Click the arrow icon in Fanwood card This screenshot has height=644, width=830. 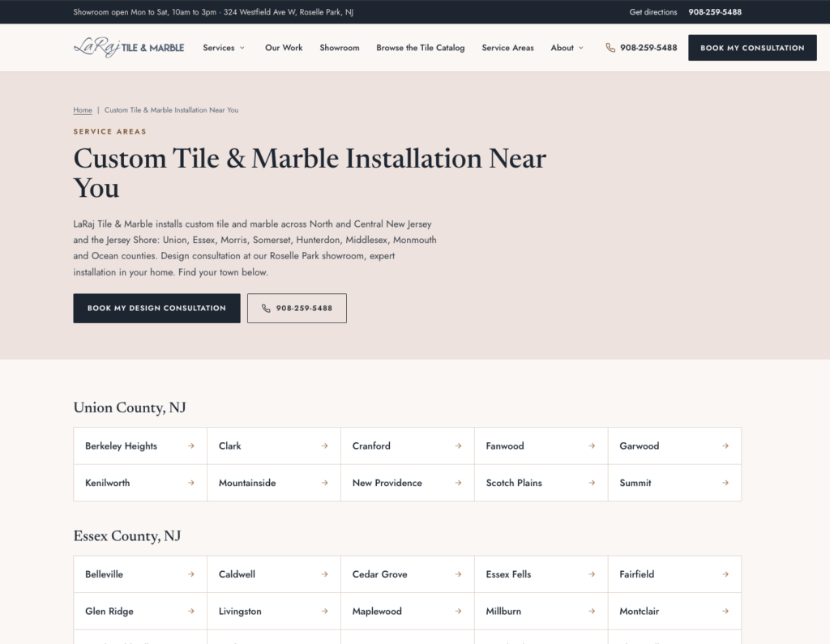592,446
